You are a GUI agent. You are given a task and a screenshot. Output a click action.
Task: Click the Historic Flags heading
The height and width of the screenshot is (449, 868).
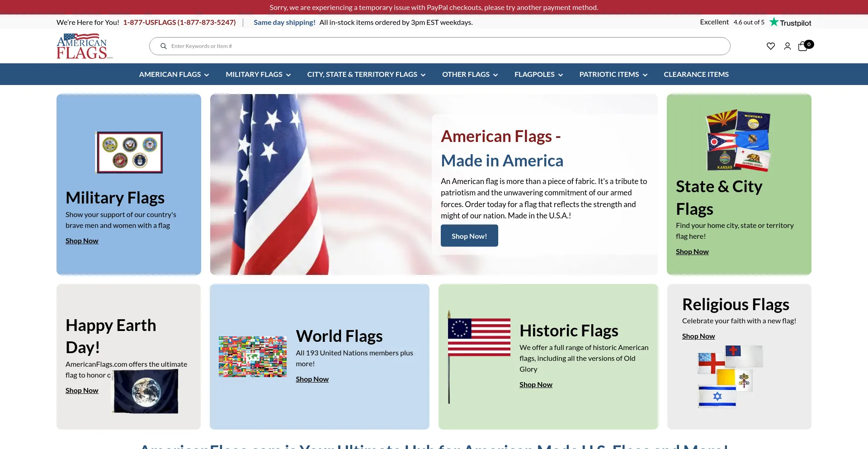point(569,331)
